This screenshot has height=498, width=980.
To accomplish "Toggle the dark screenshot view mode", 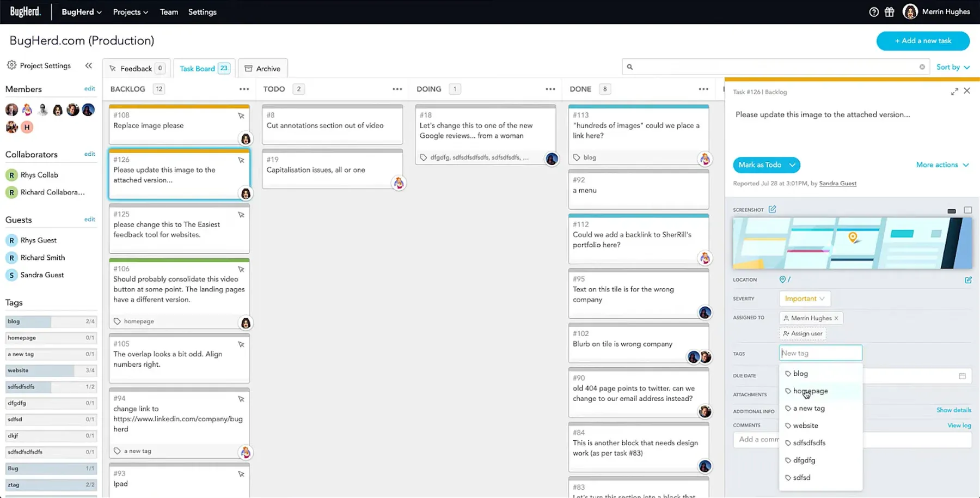I will coord(952,210).
